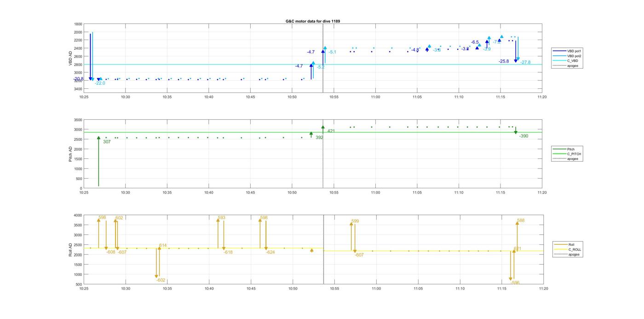Click the "392" pitch data label
644x319 pixels.
point(319,138)
